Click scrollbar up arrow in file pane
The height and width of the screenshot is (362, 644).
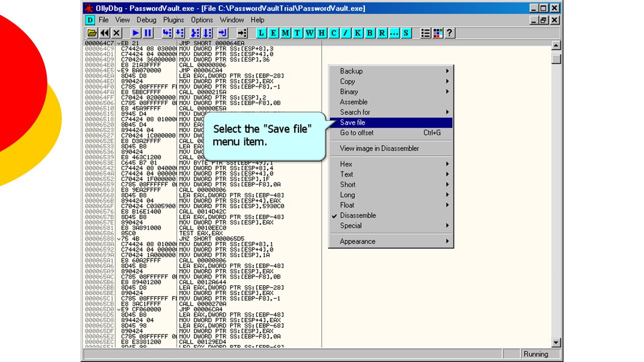tap(556, 46)
